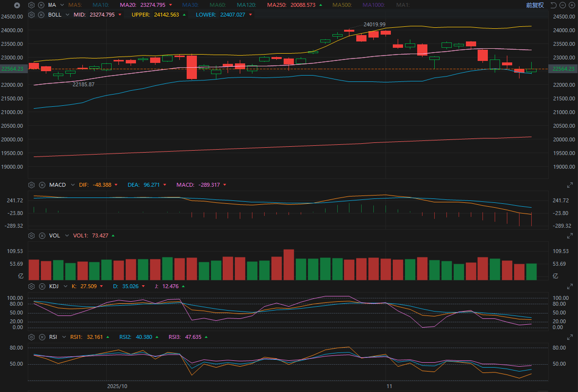
Task: Toggle the MA250 line label
Action: pos(277,5)
